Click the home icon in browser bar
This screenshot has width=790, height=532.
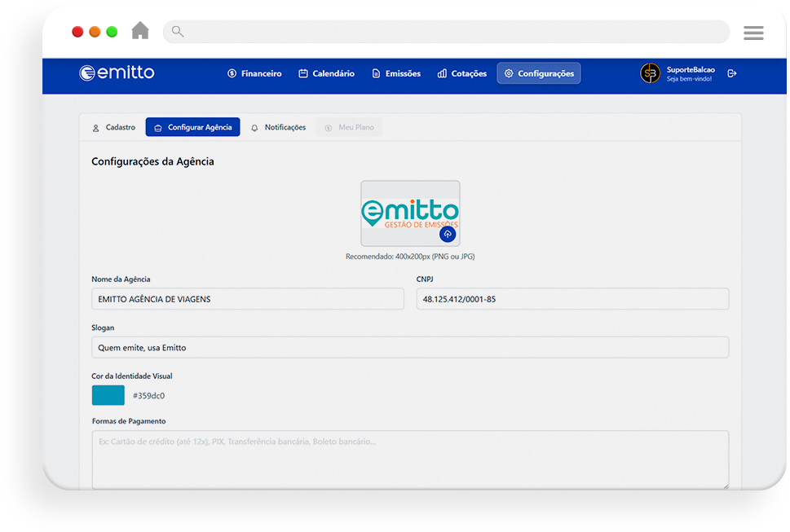point(140,31)
